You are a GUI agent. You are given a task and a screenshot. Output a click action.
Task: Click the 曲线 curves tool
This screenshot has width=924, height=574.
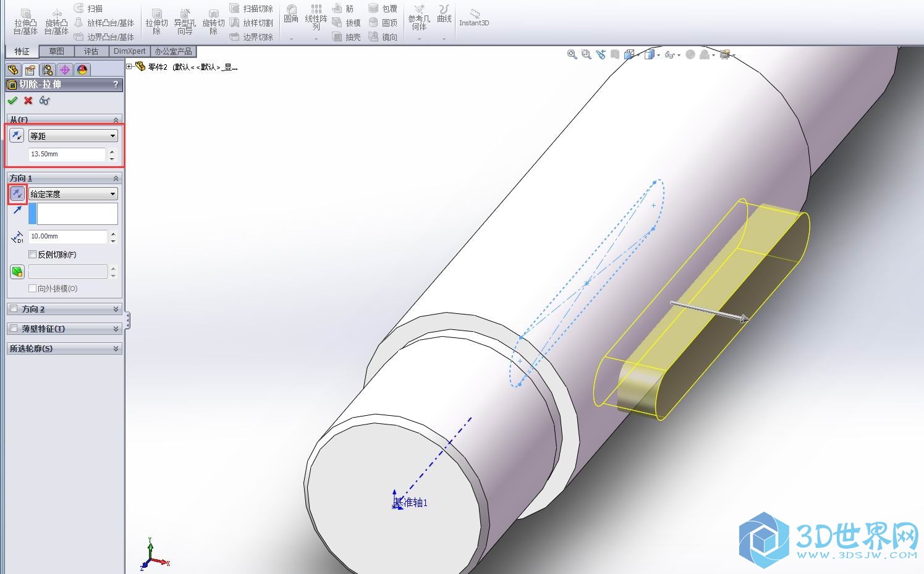[x=444, y=14]
